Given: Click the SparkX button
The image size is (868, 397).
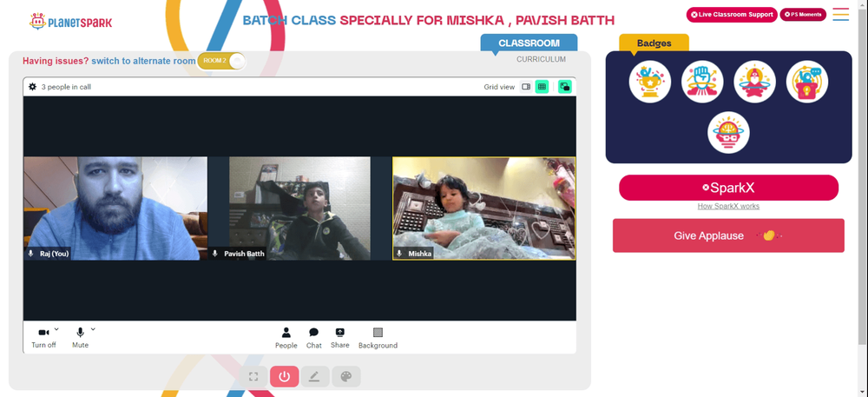Looking at the screenshot, I should (728, 188).
